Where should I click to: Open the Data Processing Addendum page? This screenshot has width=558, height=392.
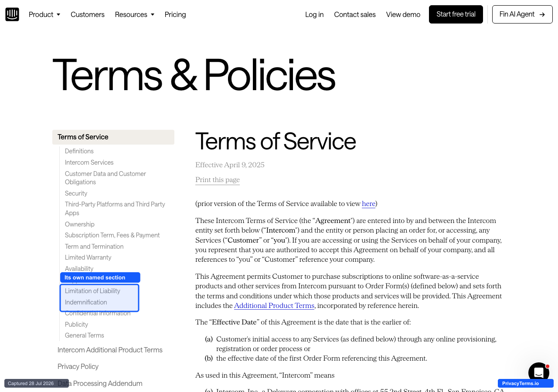[x=100, y=383]
